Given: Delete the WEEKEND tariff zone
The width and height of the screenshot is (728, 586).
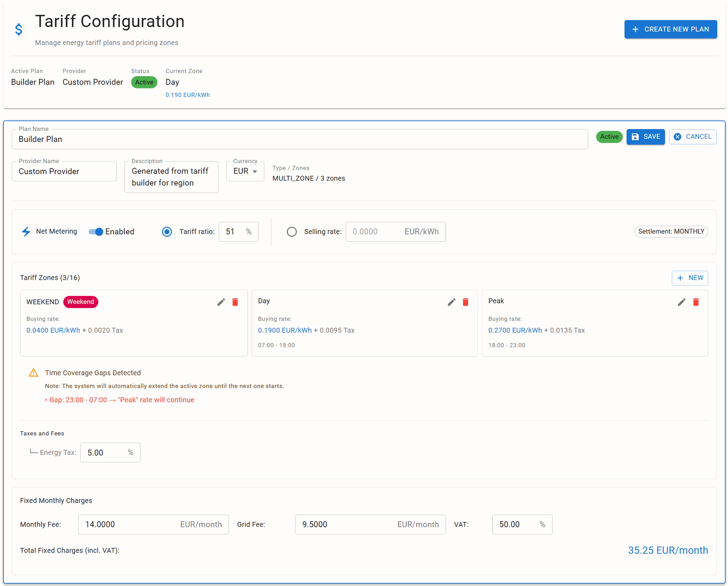Looking at the screenshot, I should pos(235,302).
